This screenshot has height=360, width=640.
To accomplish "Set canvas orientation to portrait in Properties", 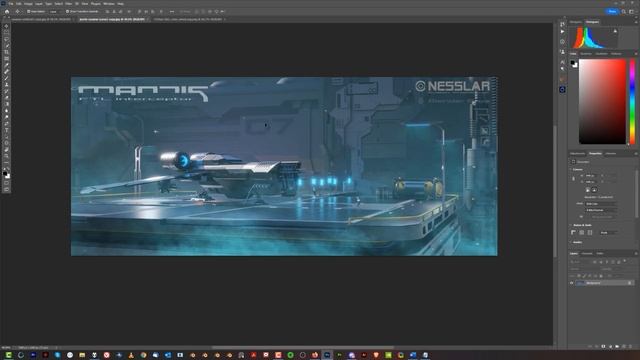I will pyautogui.click(x=588, y=190).
